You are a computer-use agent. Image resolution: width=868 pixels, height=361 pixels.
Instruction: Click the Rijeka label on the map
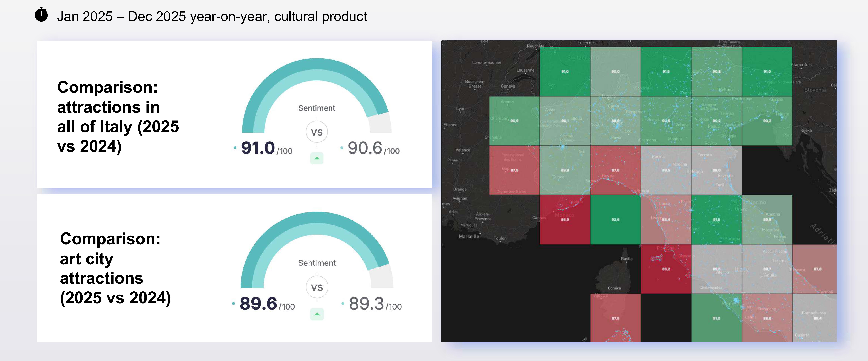tap(806, 130)
